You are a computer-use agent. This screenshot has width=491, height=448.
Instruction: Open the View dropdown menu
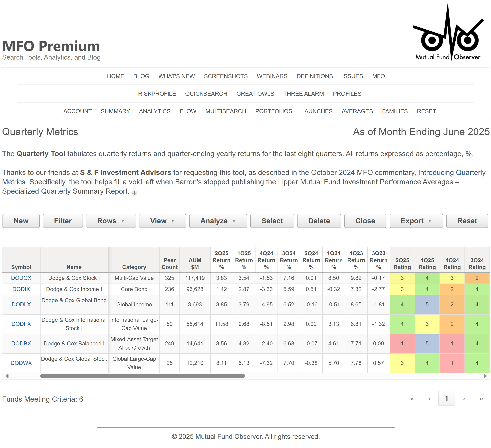162,221
